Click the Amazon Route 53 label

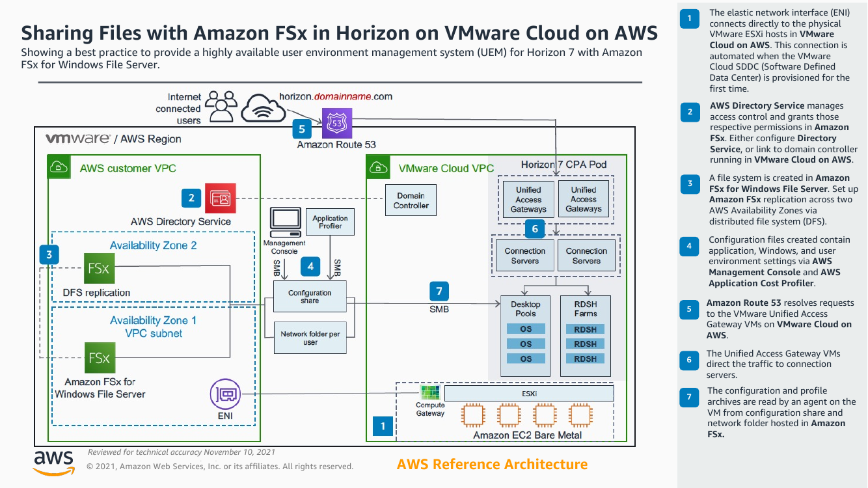pos(336,144)
